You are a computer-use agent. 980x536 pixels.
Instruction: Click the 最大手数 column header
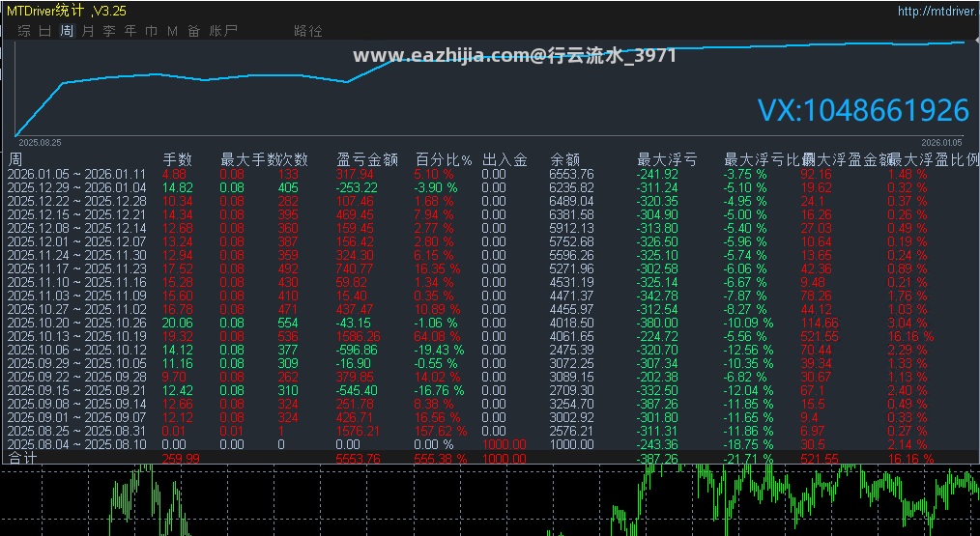pos(249,160)
